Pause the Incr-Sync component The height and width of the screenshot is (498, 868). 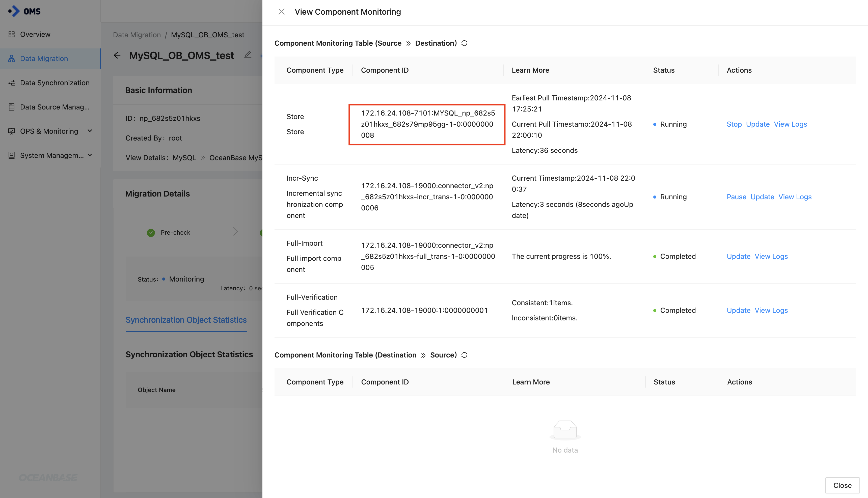coord(736,197)
